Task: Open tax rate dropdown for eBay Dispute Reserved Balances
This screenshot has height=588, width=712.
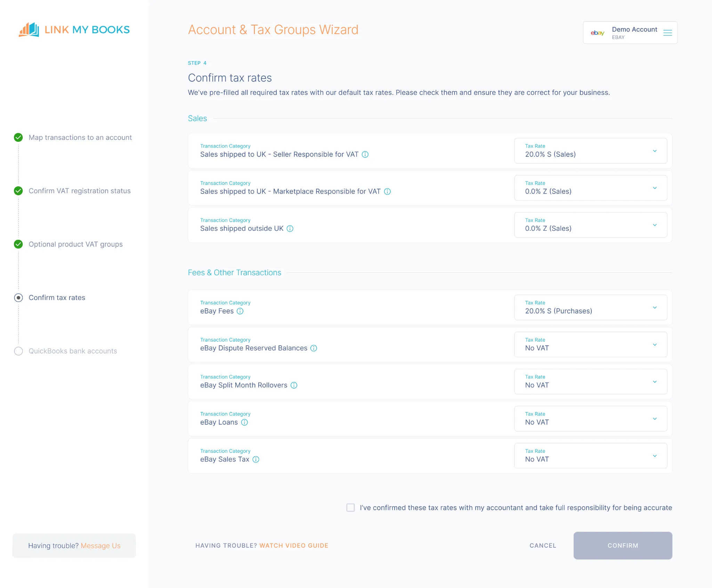Action: (x=590, y=344)
